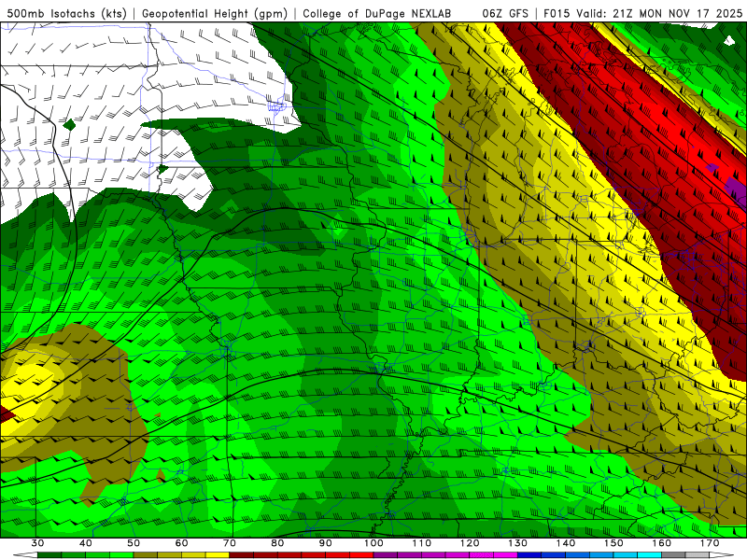Click the 170 knot legend label
The width and height of the screenshot is (747, 560).
[710, 543]
